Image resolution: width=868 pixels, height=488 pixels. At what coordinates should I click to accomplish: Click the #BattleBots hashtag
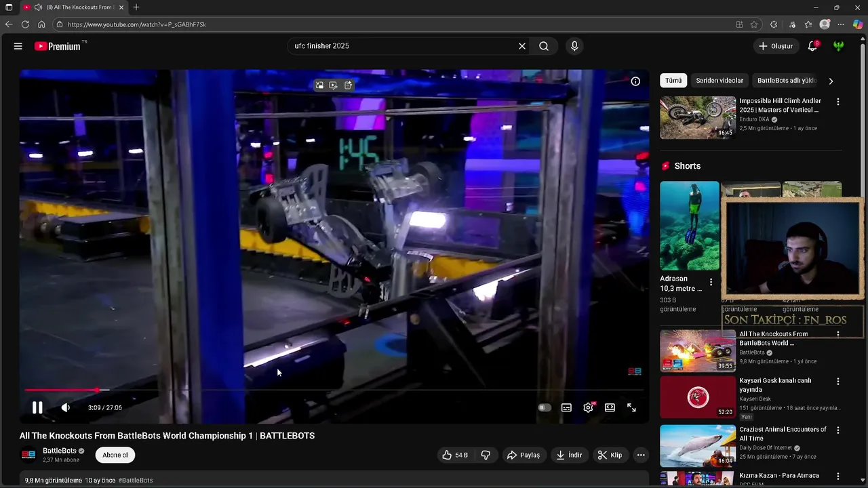[x=136, y=480]
